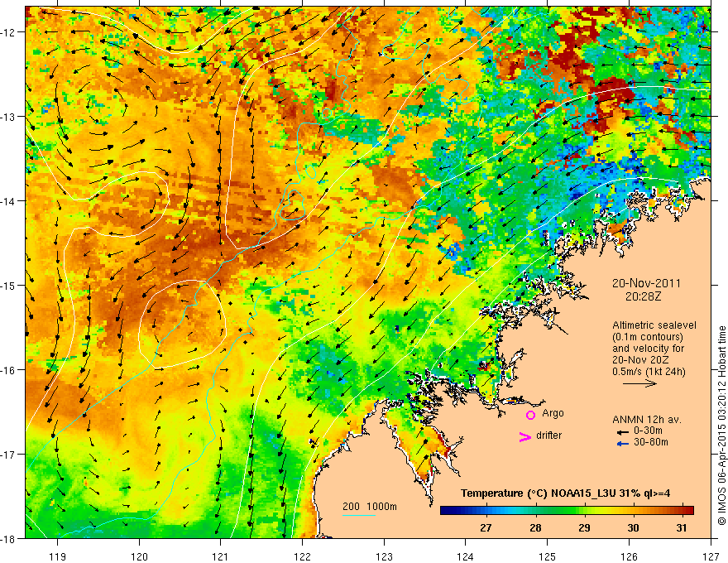Click the colorbar value label '27'
This screenshot has width=728, height=563.
pos(486,527)
